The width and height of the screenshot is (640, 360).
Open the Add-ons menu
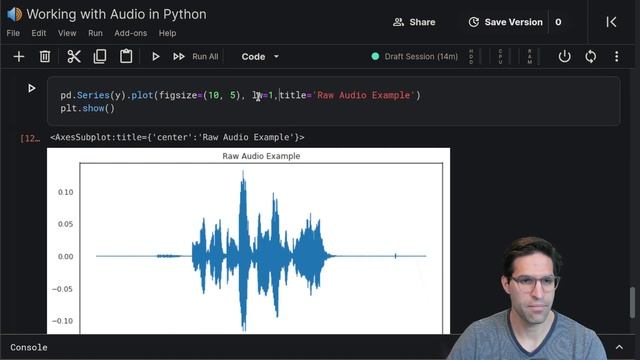pyautogui.click(x=131, y=33)
